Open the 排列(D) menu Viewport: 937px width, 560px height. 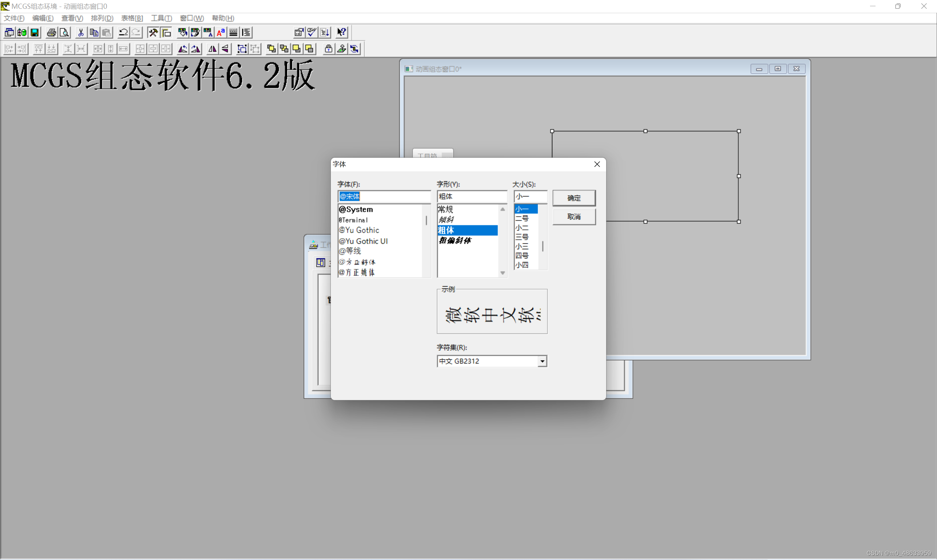point(102,18)
